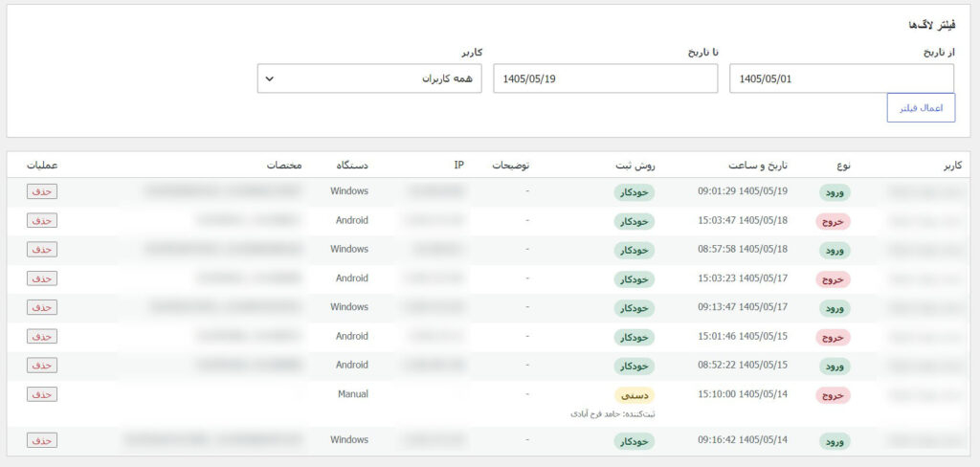This screenshot has height=467, width=980.
Task: Click خودکار badge in 15:03:47 1405/05/18 row
Action: click(634, 221)
